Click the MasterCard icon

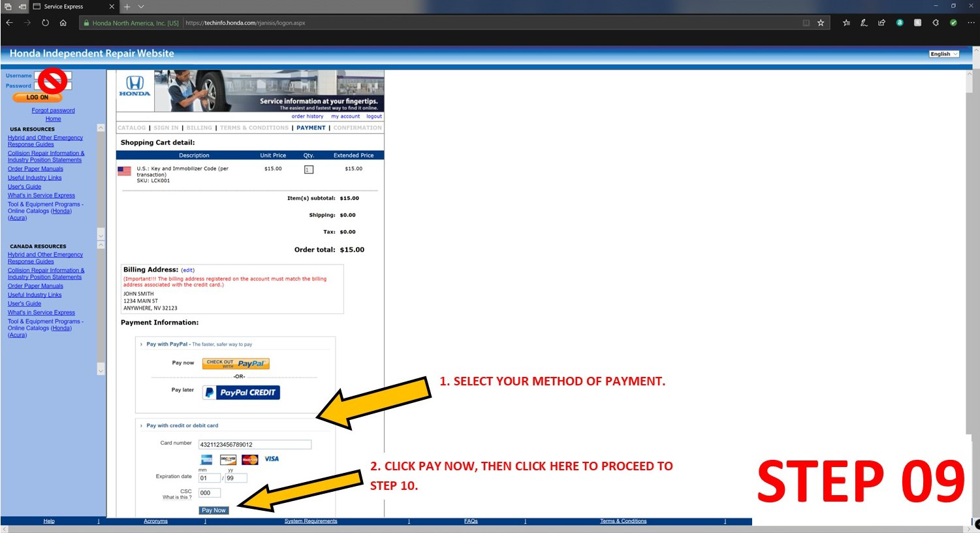(x=250, y=460)
